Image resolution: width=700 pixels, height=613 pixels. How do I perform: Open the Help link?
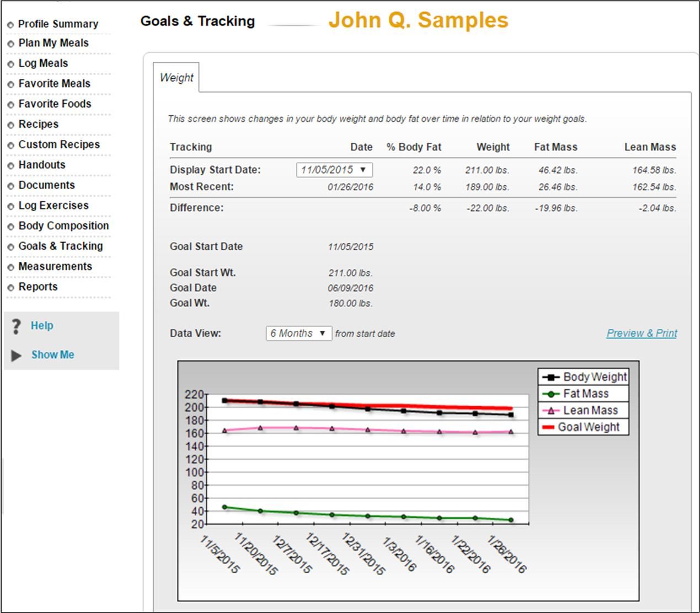tap(42, 326)
